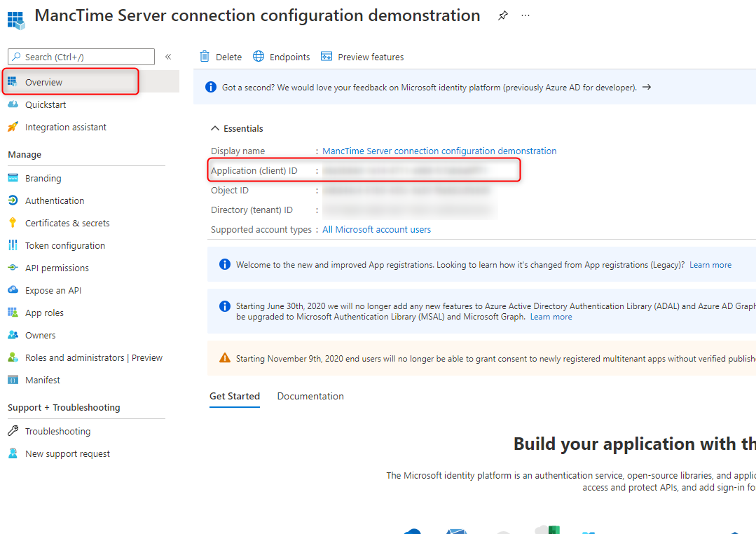Click the display name MancTime Server link
Image resolution: width=756 pixels, height=534 pixels.
pos(439,151)
